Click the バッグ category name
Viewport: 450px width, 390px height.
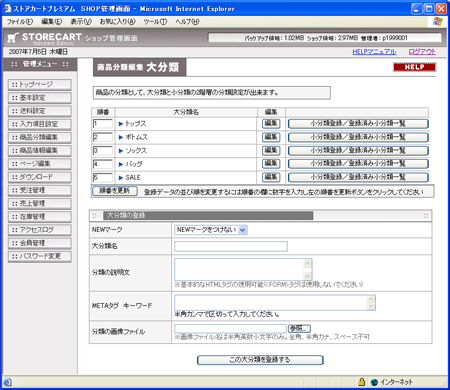pos(134,164)
